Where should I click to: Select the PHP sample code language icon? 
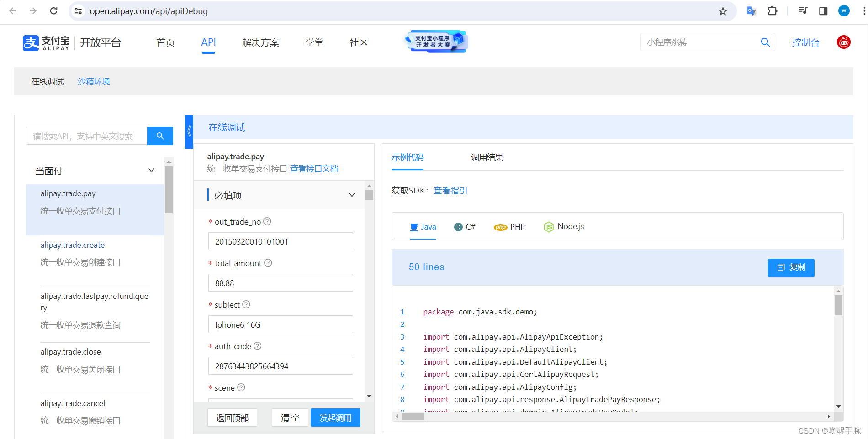[x=501, y=226]
